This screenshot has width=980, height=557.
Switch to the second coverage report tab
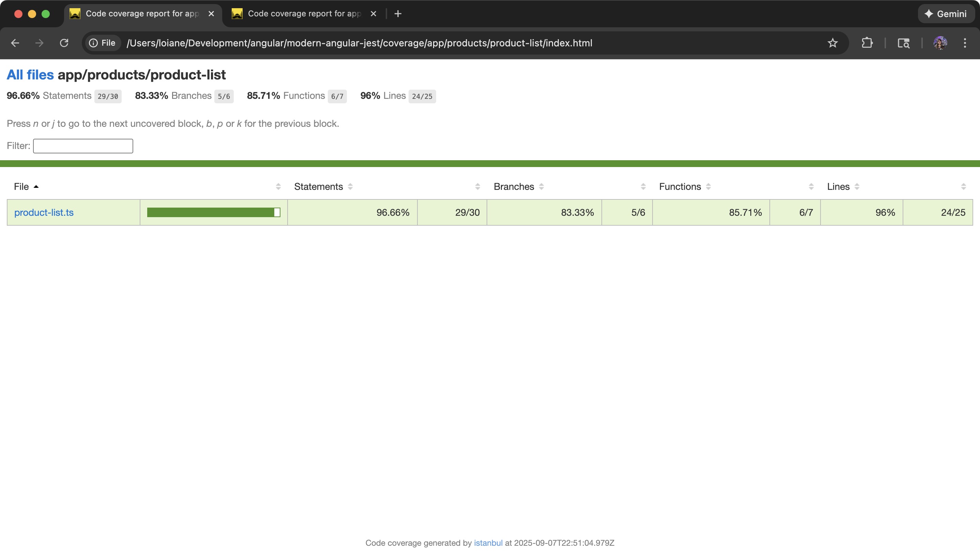coord(304,14)
